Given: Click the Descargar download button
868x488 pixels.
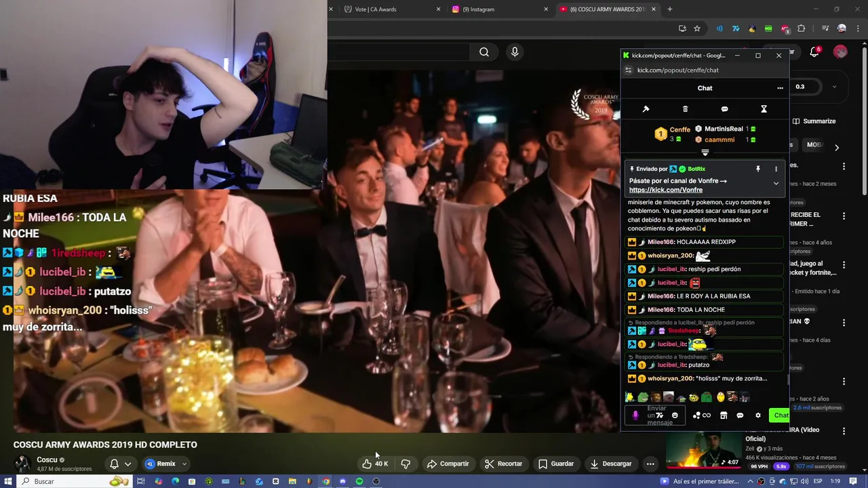Looking at the screenshot, I should tap(611, 464).
